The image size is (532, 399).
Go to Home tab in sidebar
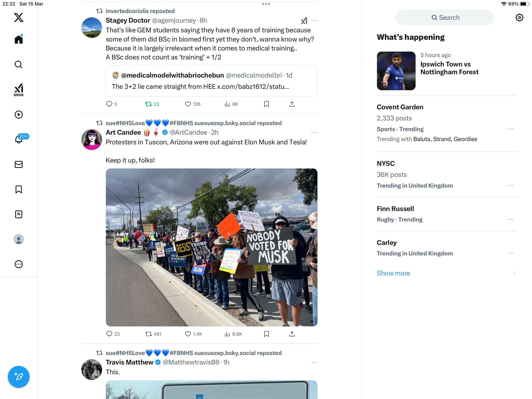pos(18,39)
